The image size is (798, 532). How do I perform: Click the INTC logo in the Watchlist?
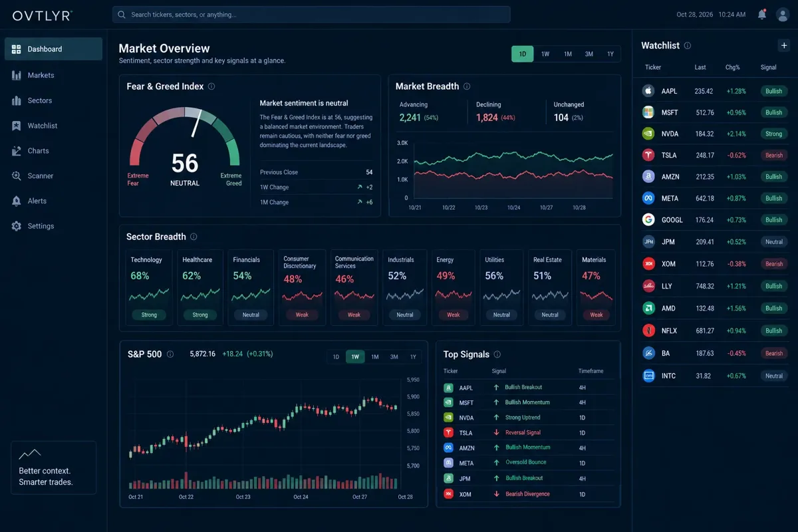coord(648,376)
